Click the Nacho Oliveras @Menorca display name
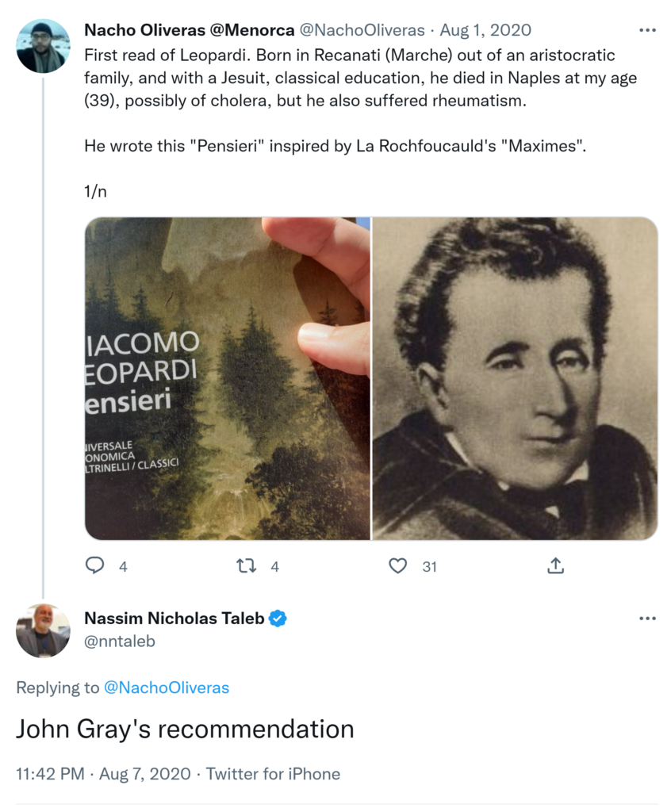The width and height of the screenshot is (671, 812). coord(187,31)
